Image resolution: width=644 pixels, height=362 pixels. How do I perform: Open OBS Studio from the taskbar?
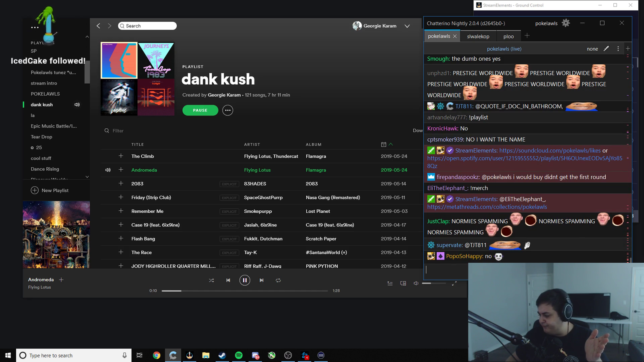(x=288, y=355)
